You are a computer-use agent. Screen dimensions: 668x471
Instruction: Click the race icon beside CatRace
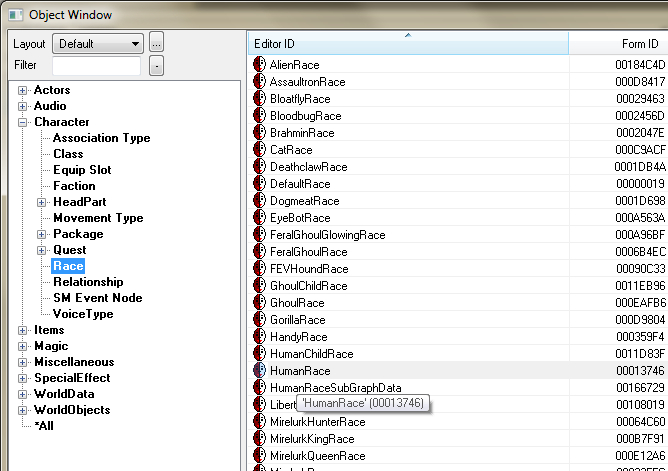click(259, 149)
